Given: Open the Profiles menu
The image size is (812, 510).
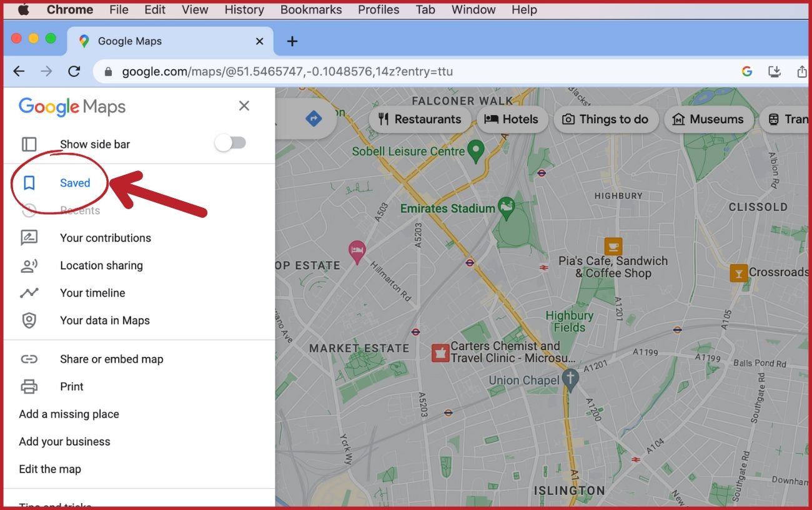Looking at the screenshot, I should [x=379, y=9].
